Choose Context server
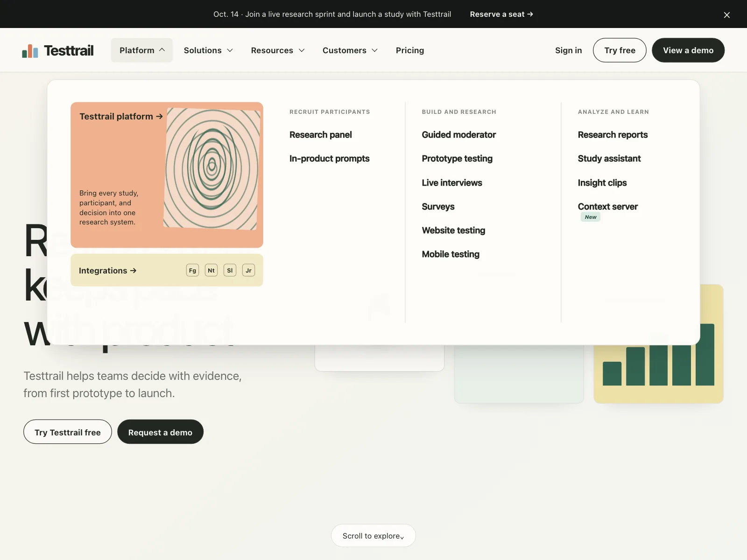Screen dimensions: 747x560 coord(608,207)
